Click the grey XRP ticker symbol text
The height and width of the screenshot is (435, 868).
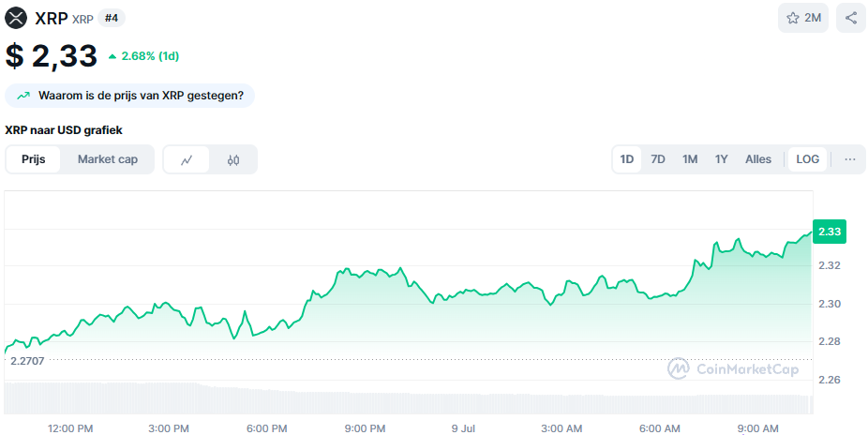click(82, 20)
